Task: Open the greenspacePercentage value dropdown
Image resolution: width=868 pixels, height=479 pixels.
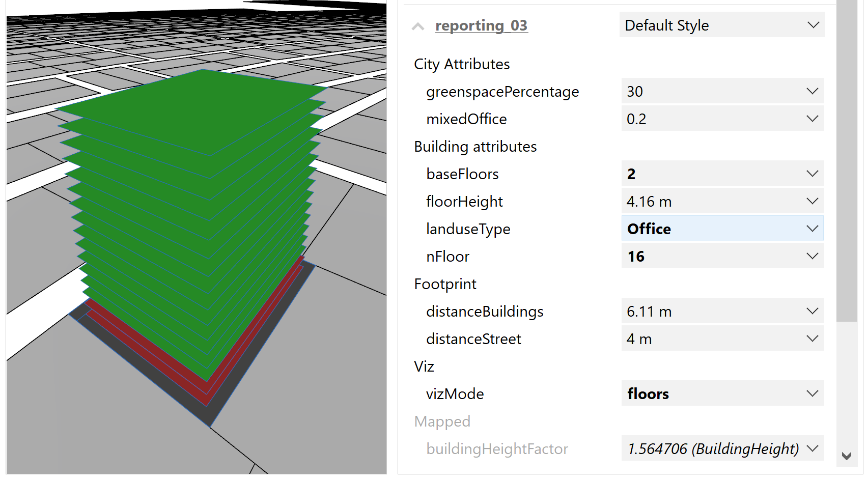Action: (x=811, y=91)
